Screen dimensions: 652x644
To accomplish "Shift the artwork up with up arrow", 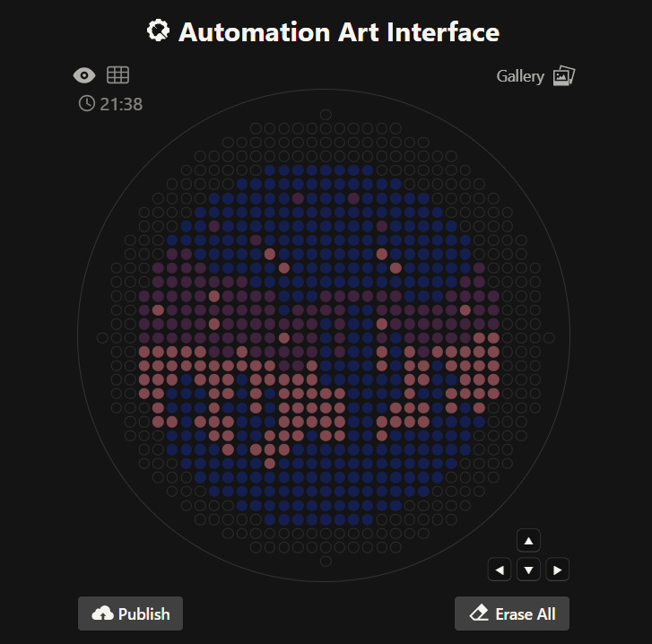I will coord(529,541).
